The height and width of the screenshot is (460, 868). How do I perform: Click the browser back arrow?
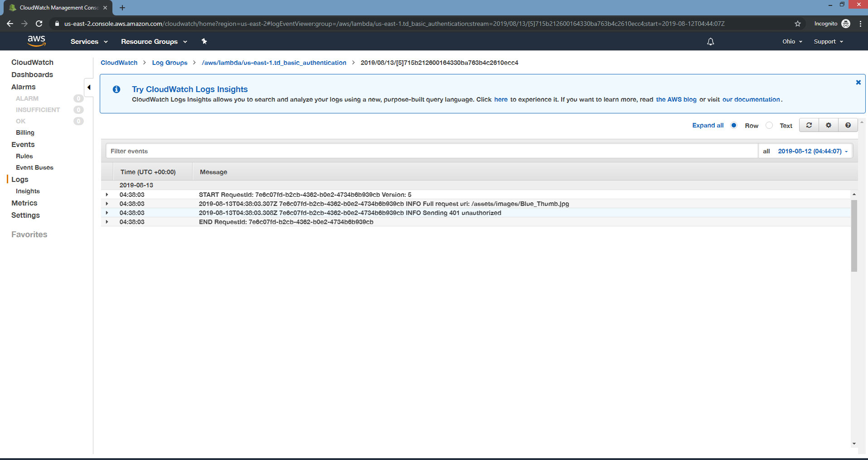coord(10,24)
